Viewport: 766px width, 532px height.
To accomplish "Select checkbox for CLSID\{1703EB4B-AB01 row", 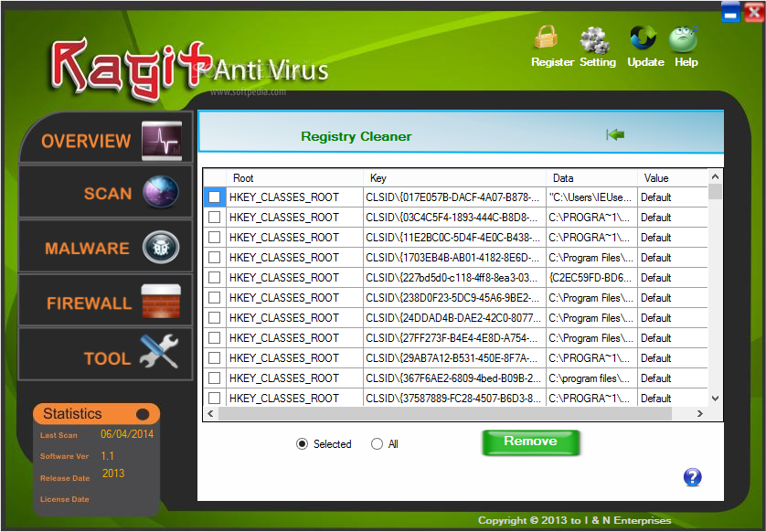I will tap(215, 257).
